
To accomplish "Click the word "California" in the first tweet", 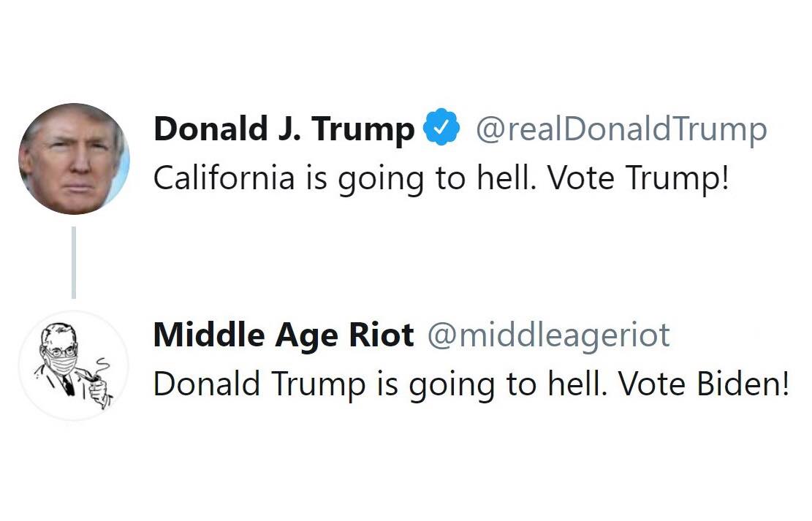I will [224, 178].
